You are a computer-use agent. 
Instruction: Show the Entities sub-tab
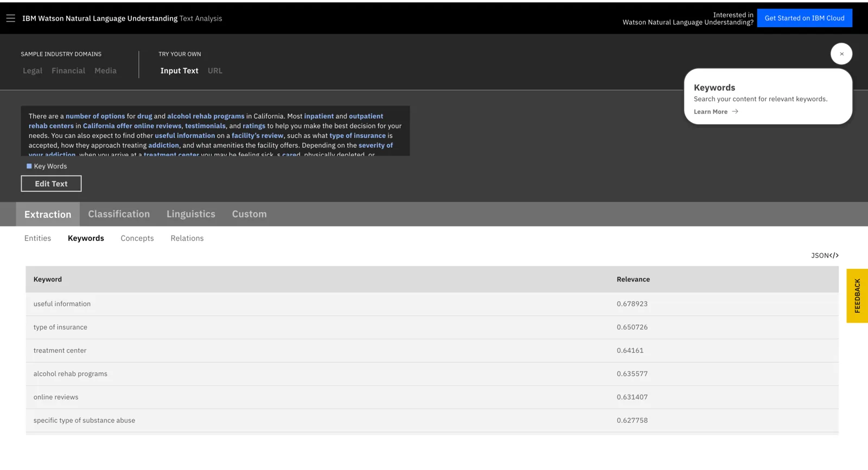37,238
